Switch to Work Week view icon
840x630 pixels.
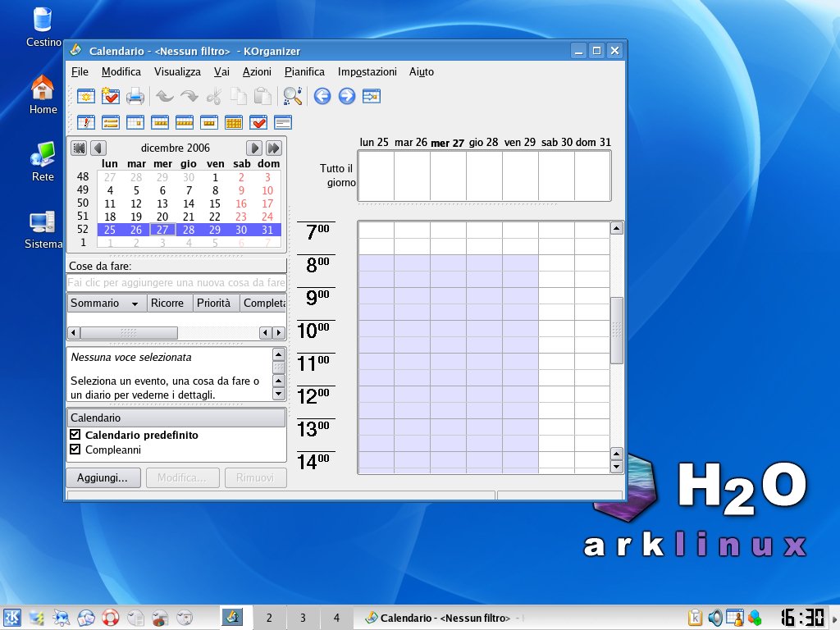pos(160,123)
